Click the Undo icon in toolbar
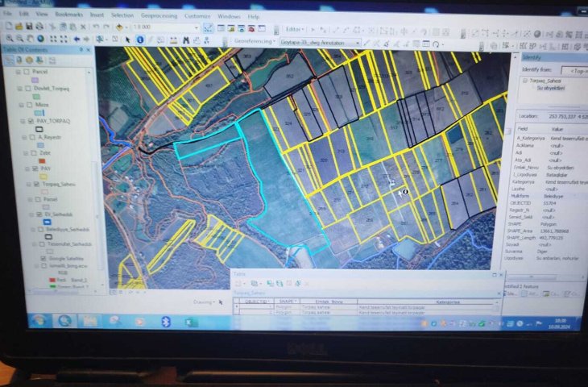 (95, 27)
